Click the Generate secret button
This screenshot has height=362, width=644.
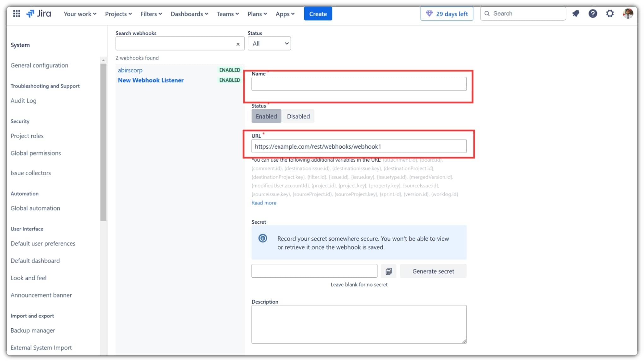[x=433, y=271]
